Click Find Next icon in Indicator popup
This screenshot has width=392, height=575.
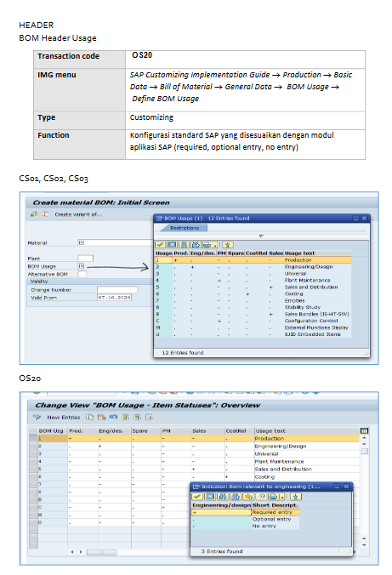pyautogui.click(x=236, y=497)
